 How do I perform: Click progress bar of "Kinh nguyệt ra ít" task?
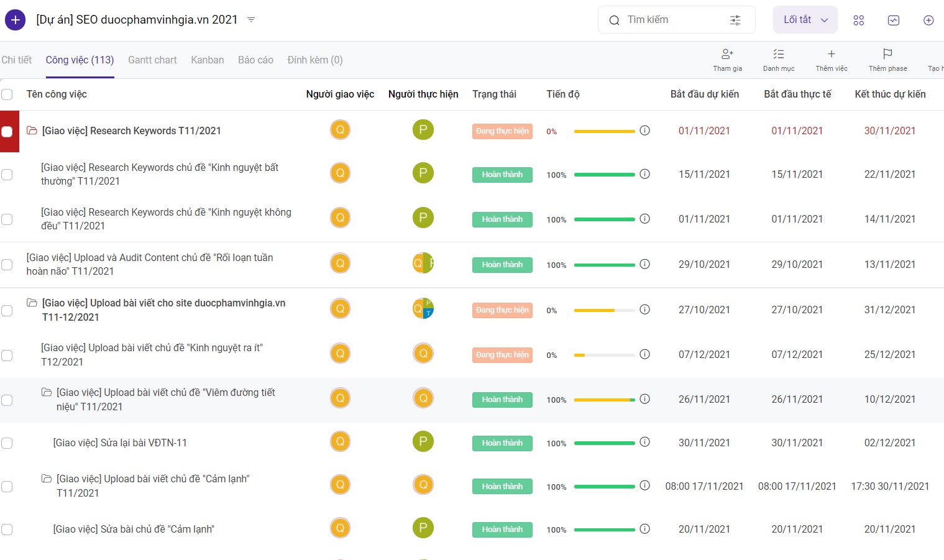coord(604,355)
